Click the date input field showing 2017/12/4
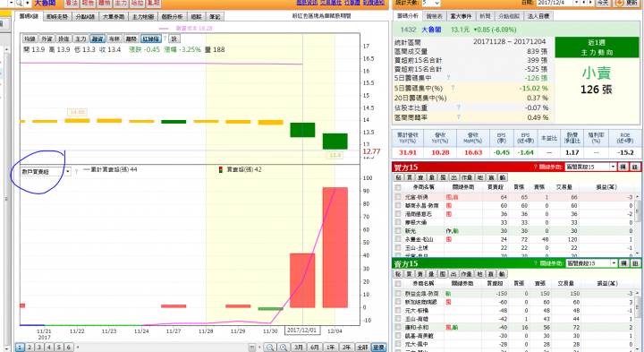The width and height of the screenshot is (644, 352). point(555,3)
